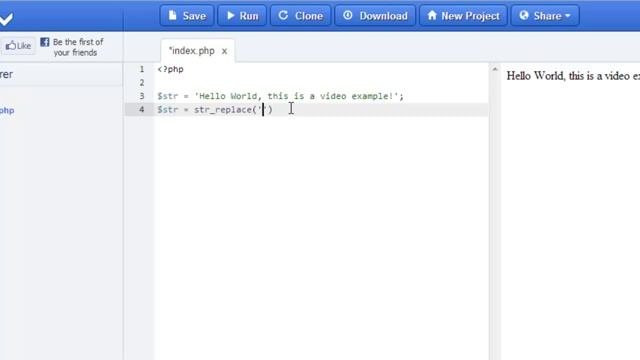640x360 pixels.
Task: Click the Facebook Like button
Action: click(18, 46)
